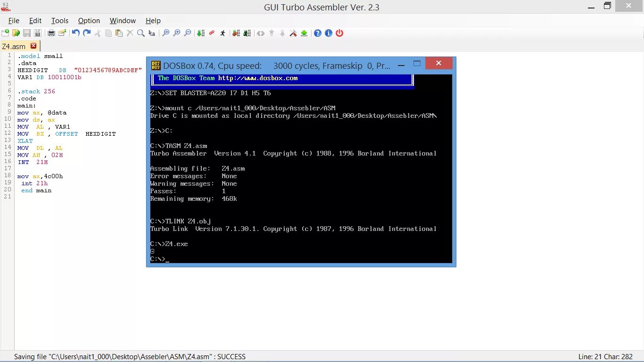Click the DOSBox title bar icon
The width and height of the screenshot is (644, 362).
pos(156,65)
